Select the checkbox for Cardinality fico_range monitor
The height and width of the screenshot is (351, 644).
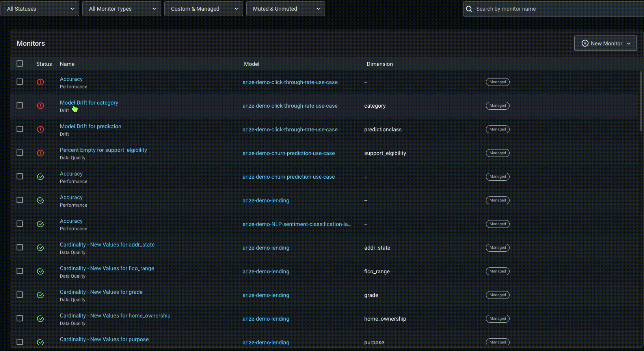click(x=20, y=271)
